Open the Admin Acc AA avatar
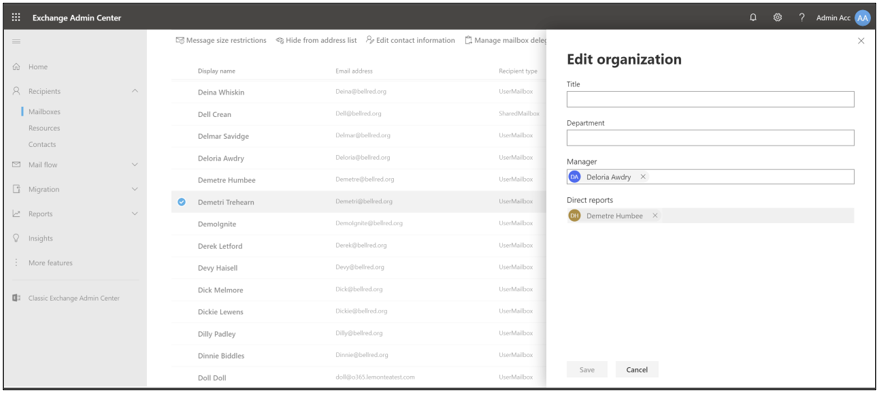 click(862, 18)
